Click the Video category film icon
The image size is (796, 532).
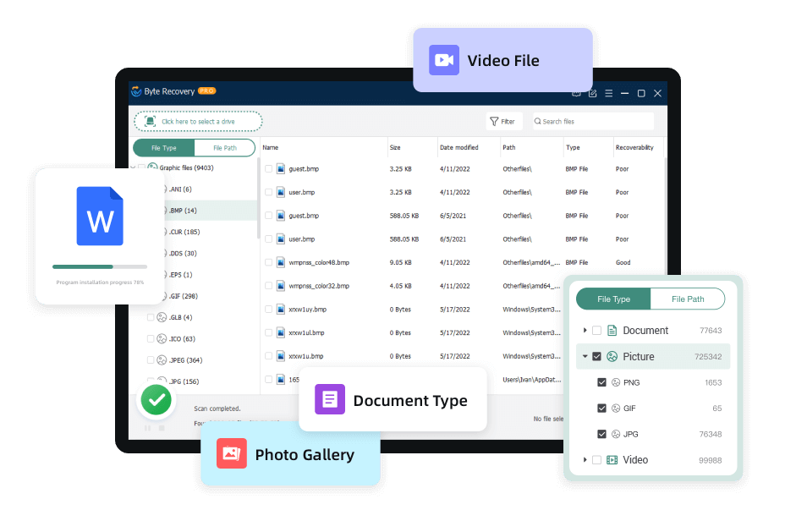click(612, 460)
